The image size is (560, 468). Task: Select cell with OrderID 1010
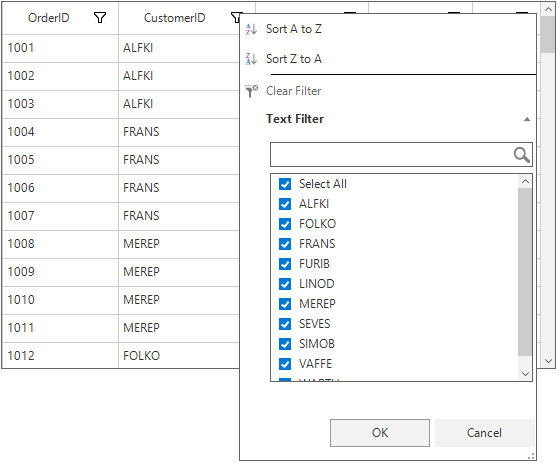click(60, 300)
